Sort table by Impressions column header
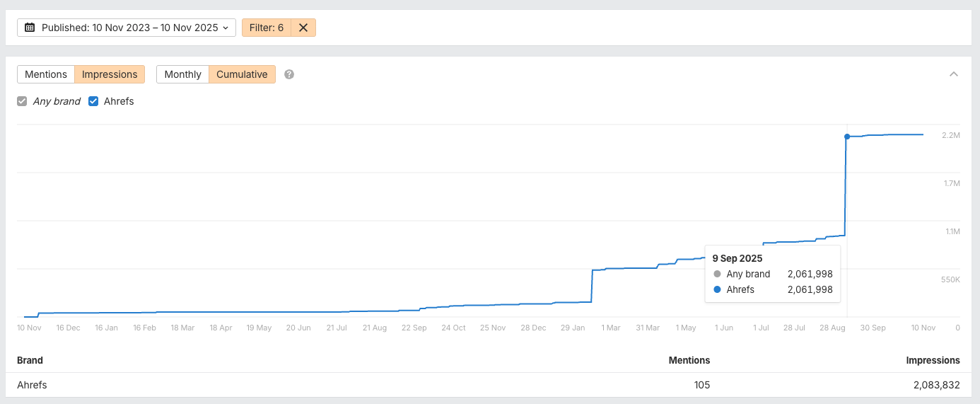 933,360
